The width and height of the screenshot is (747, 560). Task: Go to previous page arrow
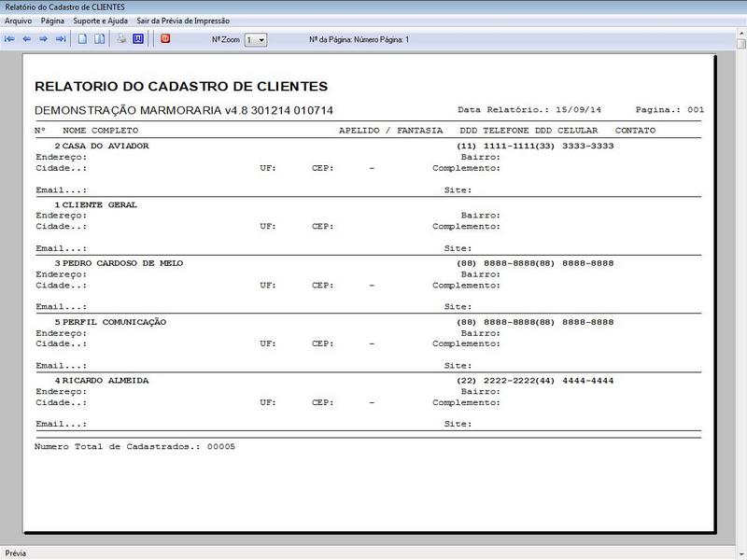(x=27, y=39)
